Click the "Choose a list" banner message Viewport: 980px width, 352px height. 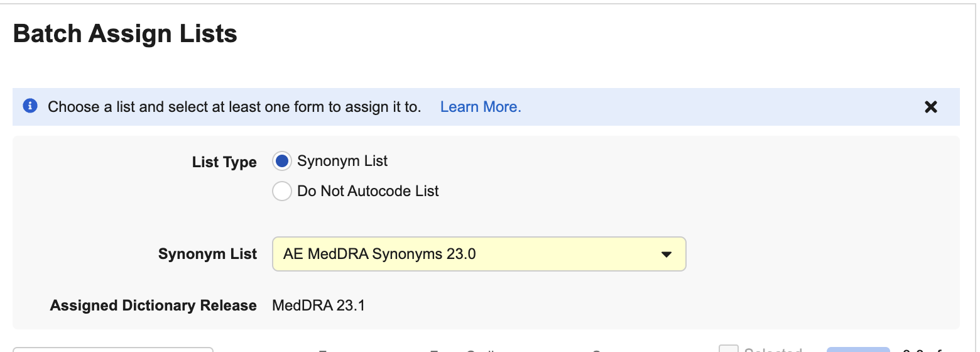pyautogui.click(x=234, y=107)
